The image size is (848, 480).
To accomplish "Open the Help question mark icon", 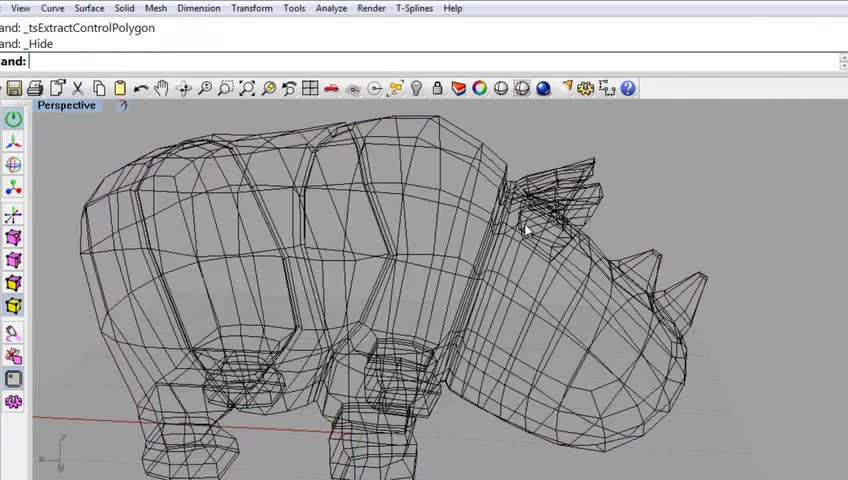I will pyautogui.click(x=628, y=89).
